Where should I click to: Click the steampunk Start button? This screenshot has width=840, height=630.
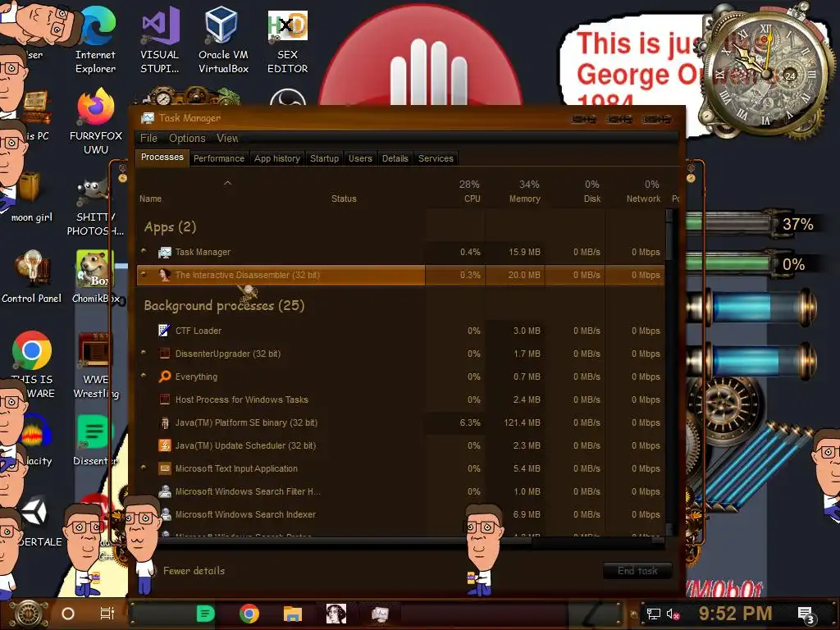[x=29, y=614]
